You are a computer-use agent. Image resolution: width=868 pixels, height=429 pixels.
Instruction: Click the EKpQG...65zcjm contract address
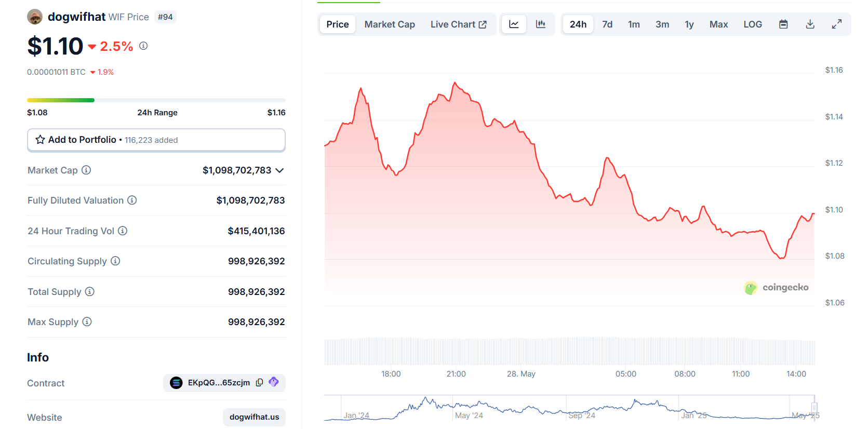pyautogui.click(x=219, y=383)
